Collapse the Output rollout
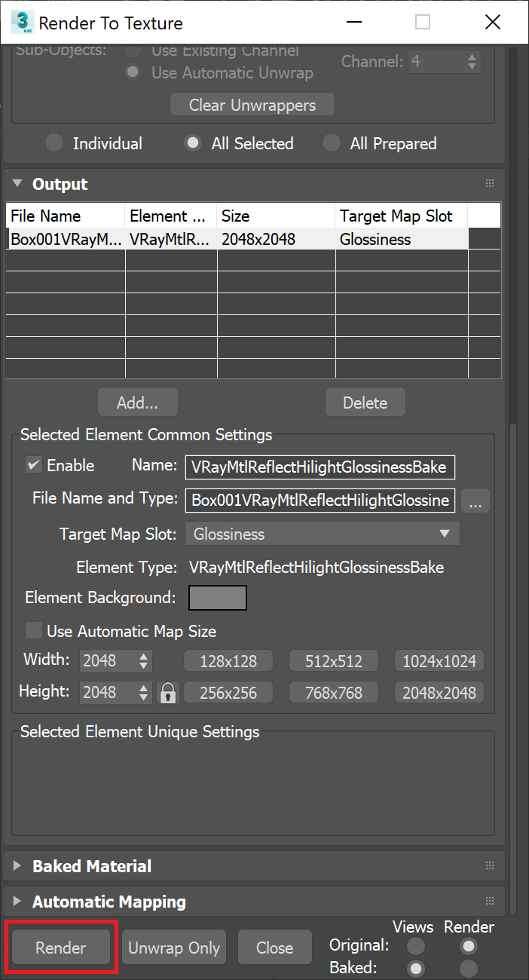Image resolution: width=529 pixels, height=980 pixels. coord(17,183)
